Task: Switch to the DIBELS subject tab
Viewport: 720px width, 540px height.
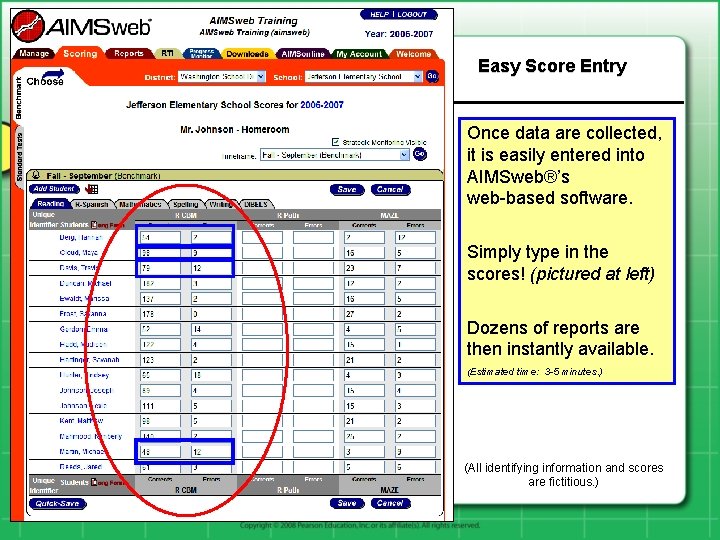Action: coord(256,204)
